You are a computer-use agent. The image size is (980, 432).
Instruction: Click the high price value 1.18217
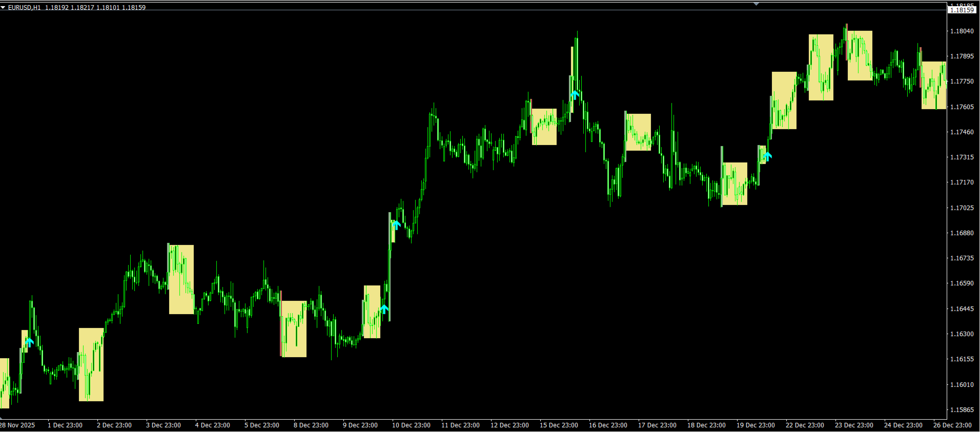(x=82, y=8)
